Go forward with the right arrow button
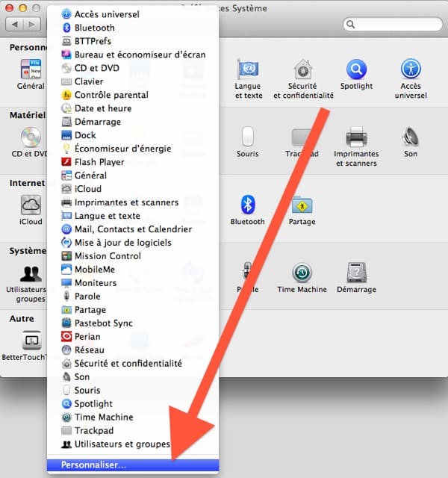 [31, 24]
